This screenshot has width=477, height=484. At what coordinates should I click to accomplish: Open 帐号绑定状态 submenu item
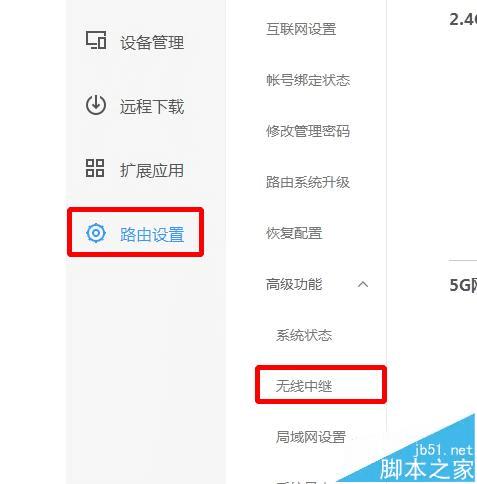(308, 80)
